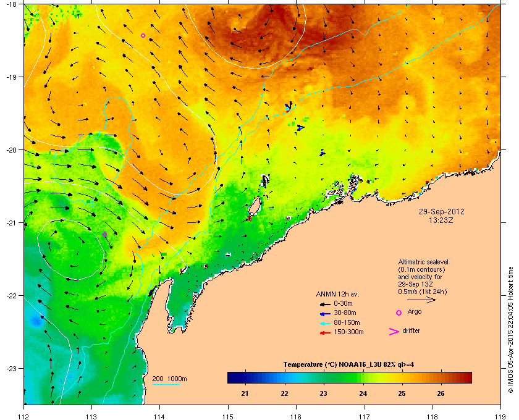Click the cyan 200 1000m isobath legend line
This screenshot has height=420, width=519.
coord(166,384)
